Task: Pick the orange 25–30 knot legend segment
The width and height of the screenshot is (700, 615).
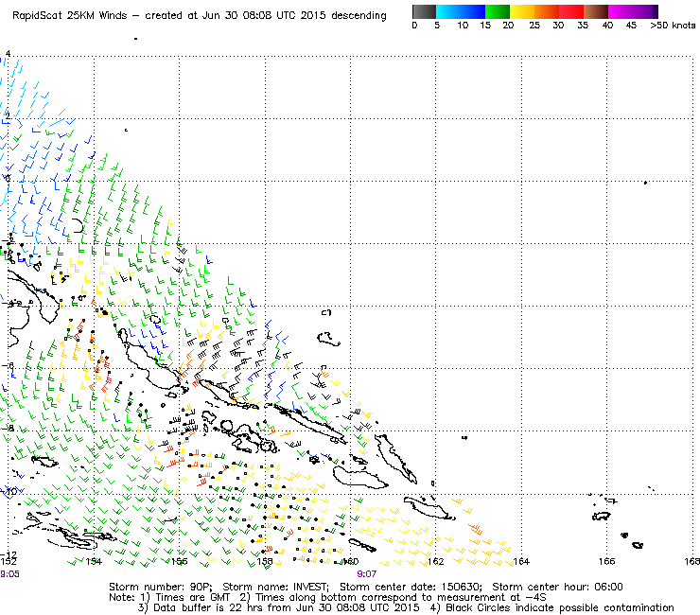Action: 547,11
